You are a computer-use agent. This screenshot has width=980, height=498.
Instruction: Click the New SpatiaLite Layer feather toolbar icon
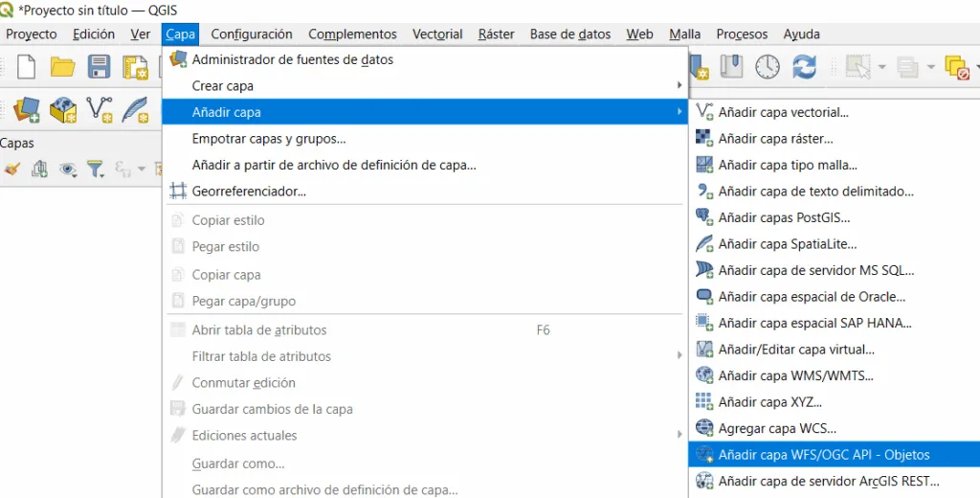(x=135, y=109)
